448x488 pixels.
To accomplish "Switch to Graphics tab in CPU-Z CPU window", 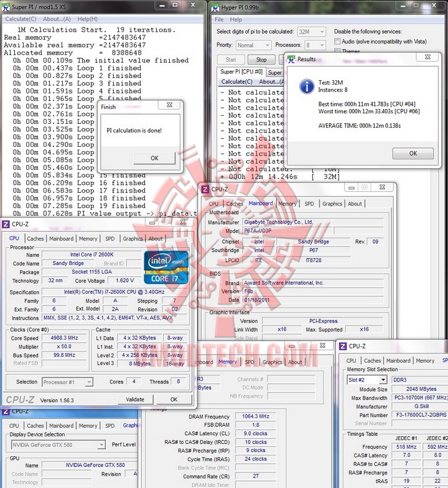I will [x=133, y=239].
